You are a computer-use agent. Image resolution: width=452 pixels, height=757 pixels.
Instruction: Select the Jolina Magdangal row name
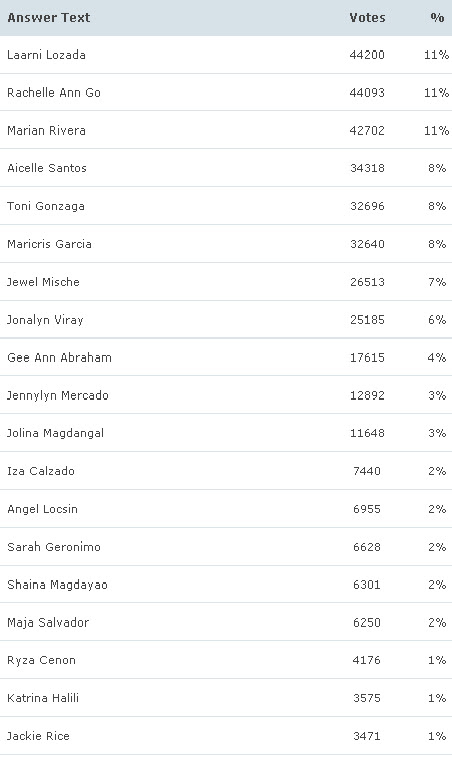coord(56,433)
